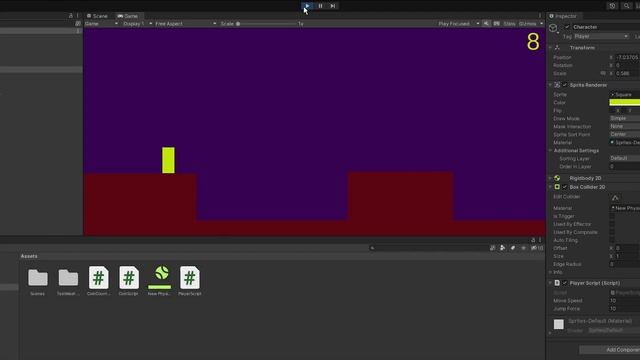The width and height of the screenshot is (640, 360).
Task: Click the Pause button in the toolbar
Action: click(x=320, y=6)
